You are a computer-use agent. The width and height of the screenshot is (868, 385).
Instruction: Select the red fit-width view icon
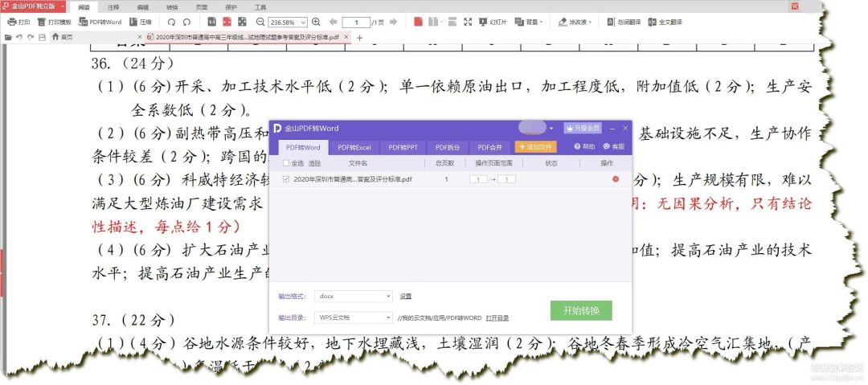pos(227,23)
